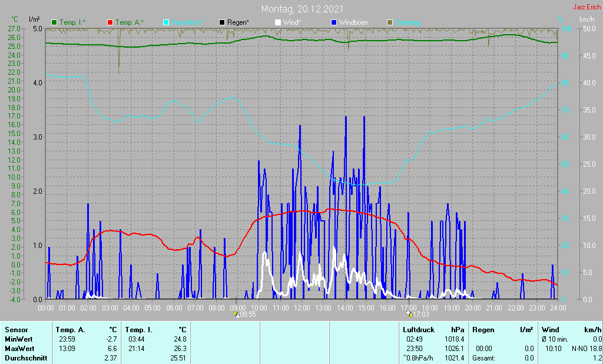Viewport: 603px width, 364px height.
Task: Click the date title Montag, 20.12.2021
Action: [x=303, y=9]
